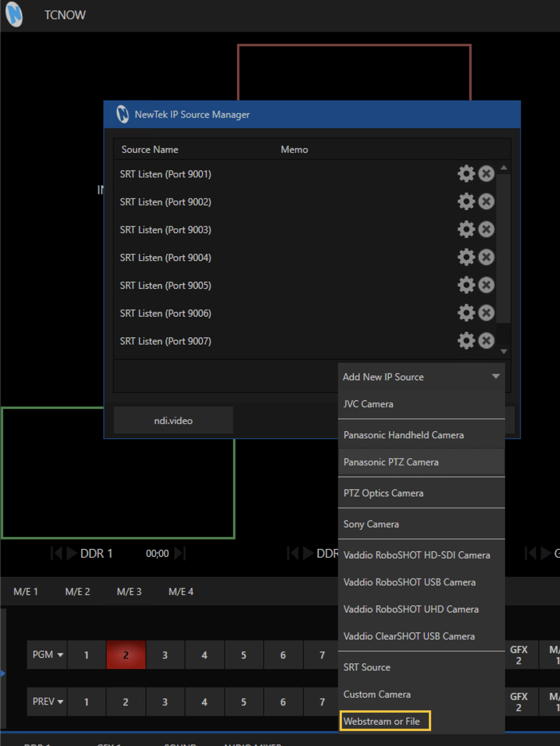Select source 6 on PGM row

pos(283,655)
